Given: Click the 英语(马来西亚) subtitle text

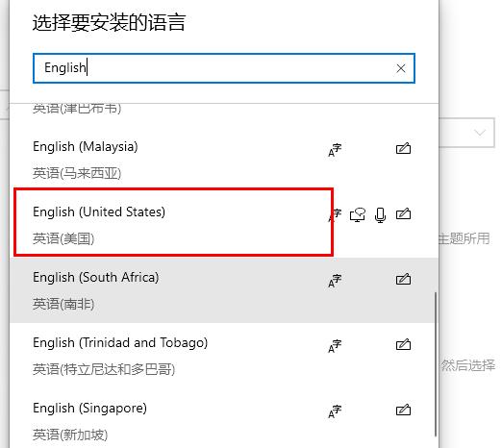Looking at the screenshot, I should (x=77, y=173).
